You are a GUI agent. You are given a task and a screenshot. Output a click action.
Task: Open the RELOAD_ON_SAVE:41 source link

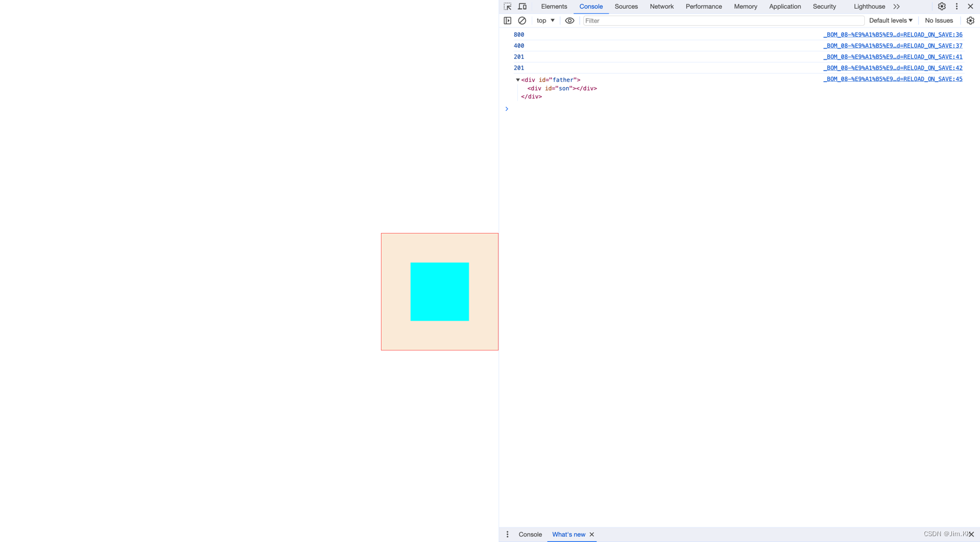(x=893, y=57)
